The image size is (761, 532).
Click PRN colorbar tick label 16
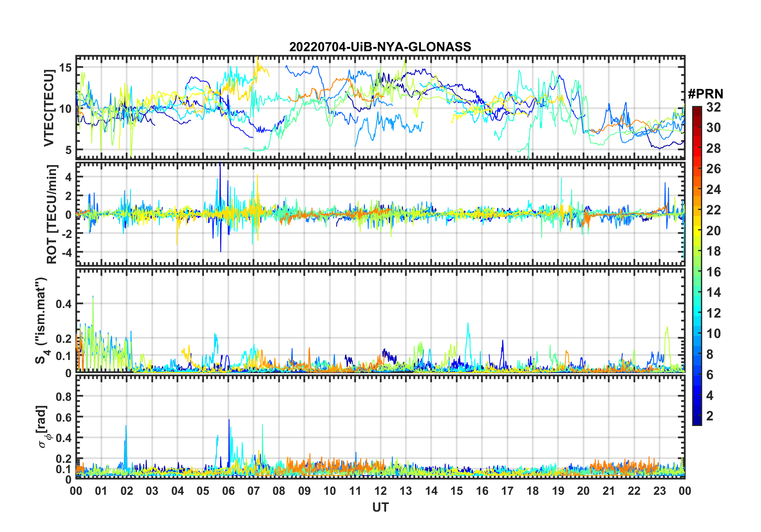coord(713,272)
